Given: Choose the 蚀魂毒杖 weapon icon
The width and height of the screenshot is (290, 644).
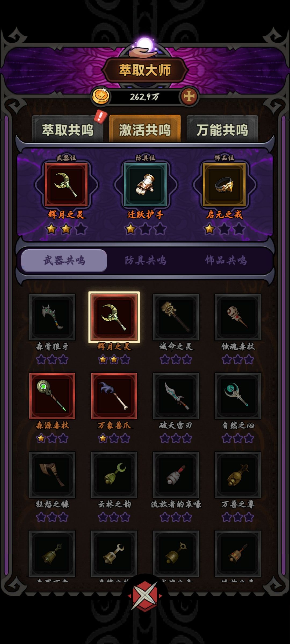Looking at the screenshot, I should coord(238,317).
